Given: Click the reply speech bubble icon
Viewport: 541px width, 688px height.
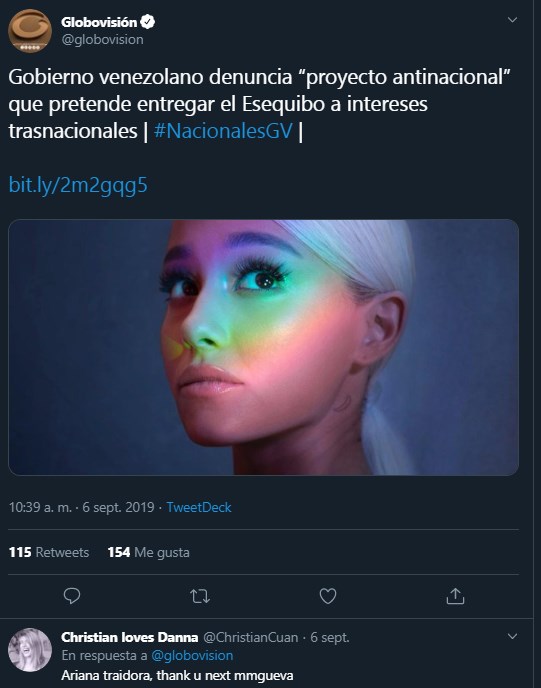Looking at the screenshot, I should (72, 596).
